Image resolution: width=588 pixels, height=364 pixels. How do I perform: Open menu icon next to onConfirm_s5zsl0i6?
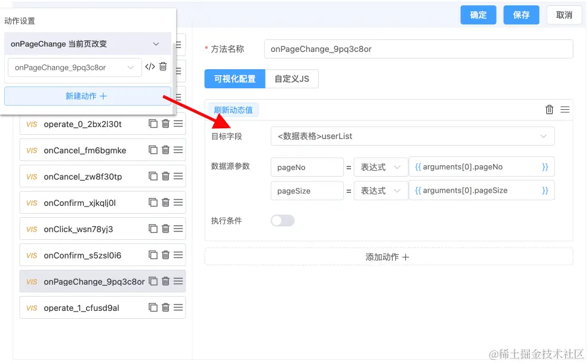point(177,255)
